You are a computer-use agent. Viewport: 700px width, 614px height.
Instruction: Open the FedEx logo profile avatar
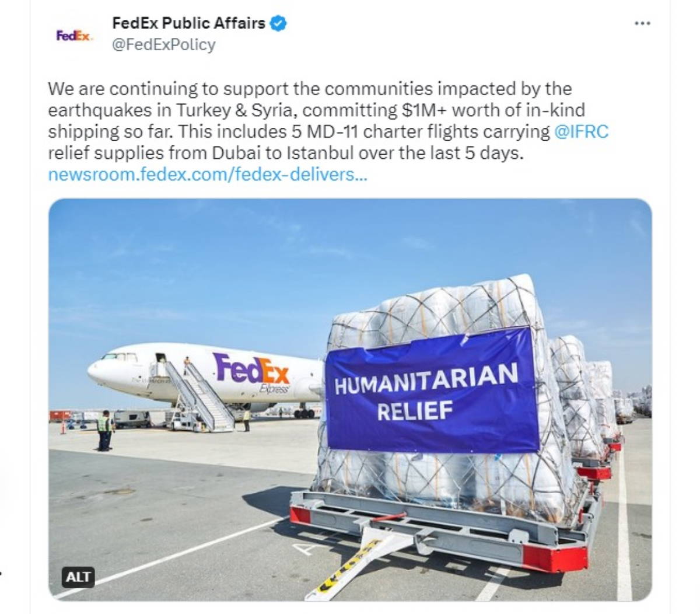[x=73, y=36]
